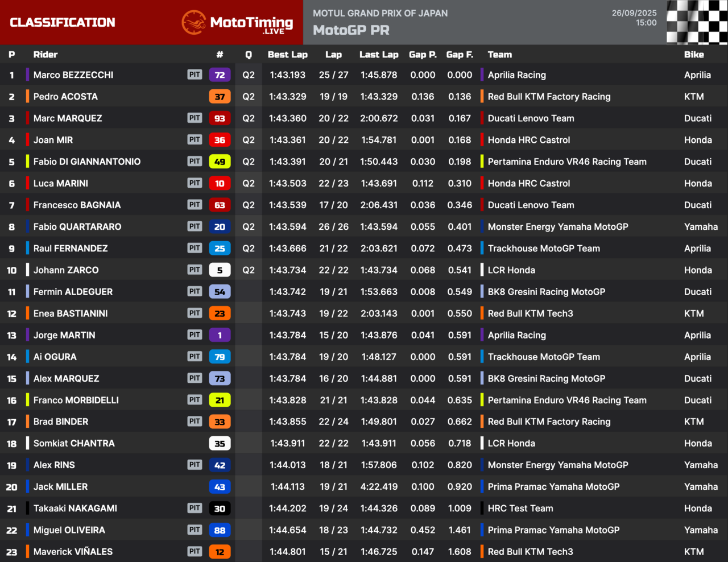Click number badge 43 of Jack Miller

point(220,487)
